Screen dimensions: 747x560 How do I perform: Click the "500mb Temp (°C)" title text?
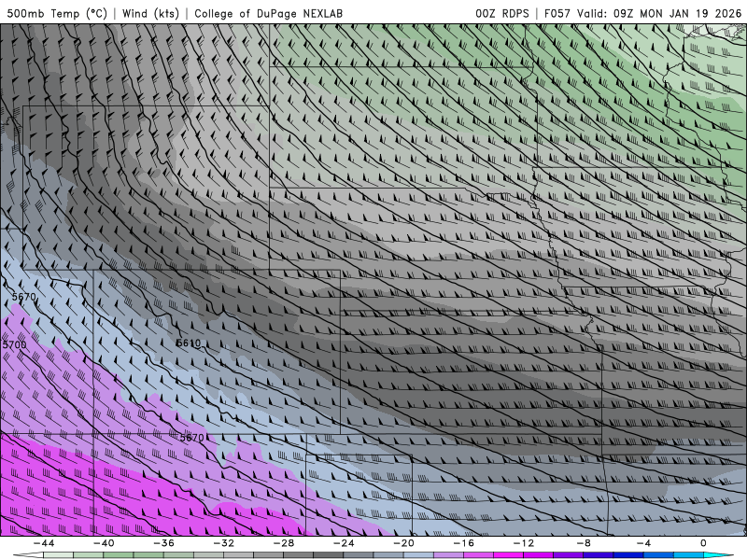click(57, 13)
